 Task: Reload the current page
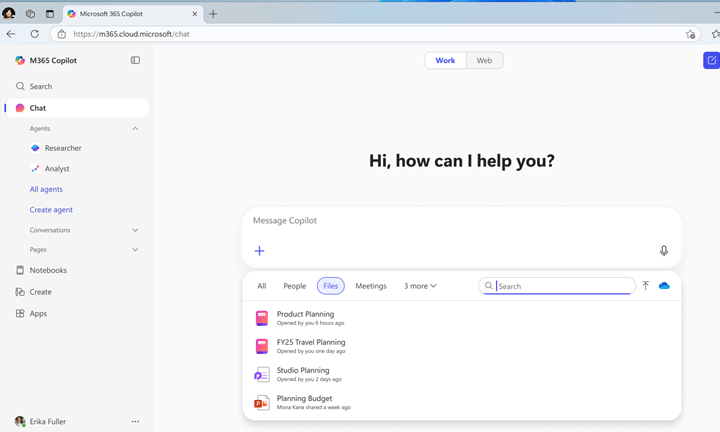click(x=34, y=34)
